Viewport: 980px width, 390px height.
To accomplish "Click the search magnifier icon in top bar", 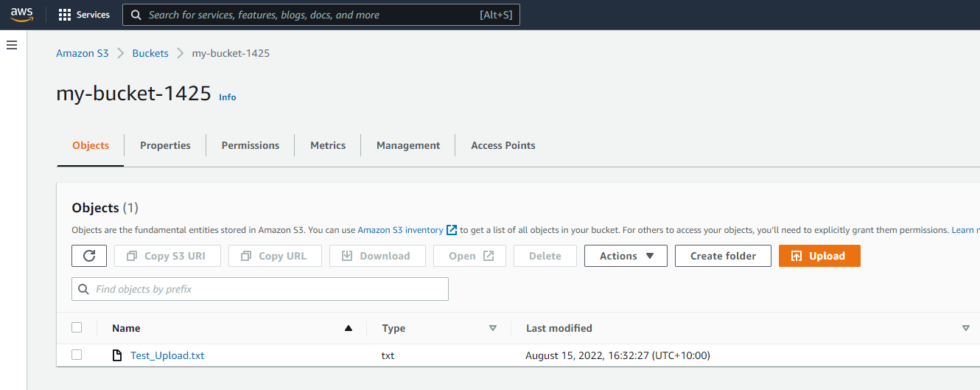I will [x=136, y=15].
